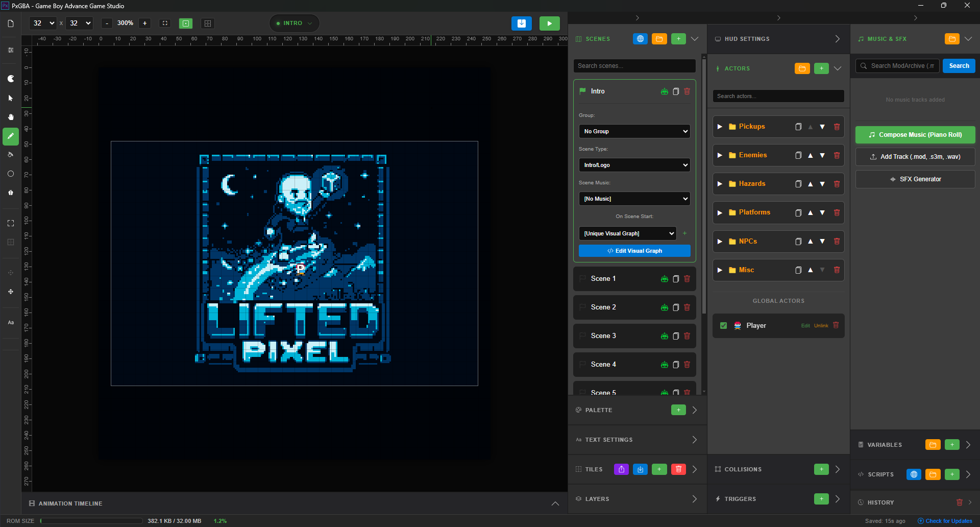This screenshot has height=527, width=980.
Task: Toggle the Player global actor checkbox
Action: (x=723, y=325)
